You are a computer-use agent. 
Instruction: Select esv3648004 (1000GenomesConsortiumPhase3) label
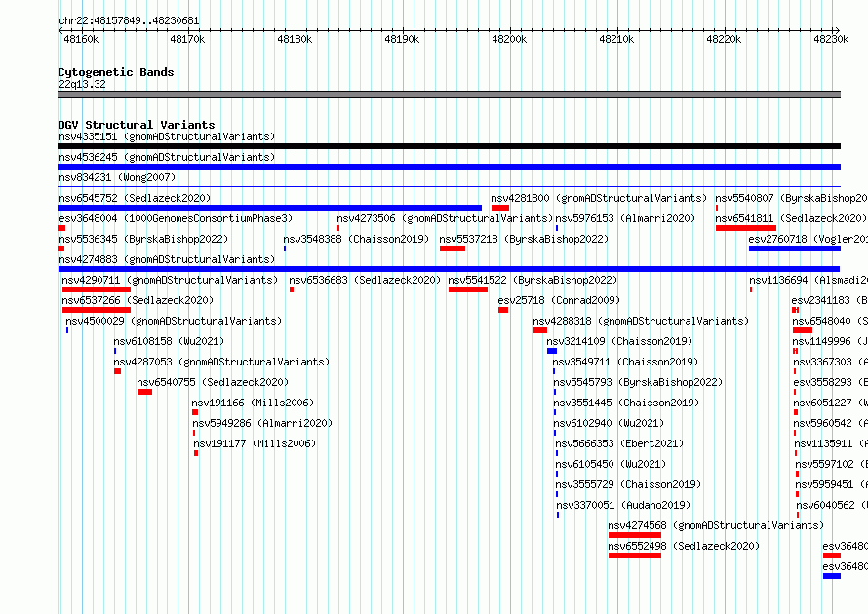pyautogui.click(x=176, y=218)
